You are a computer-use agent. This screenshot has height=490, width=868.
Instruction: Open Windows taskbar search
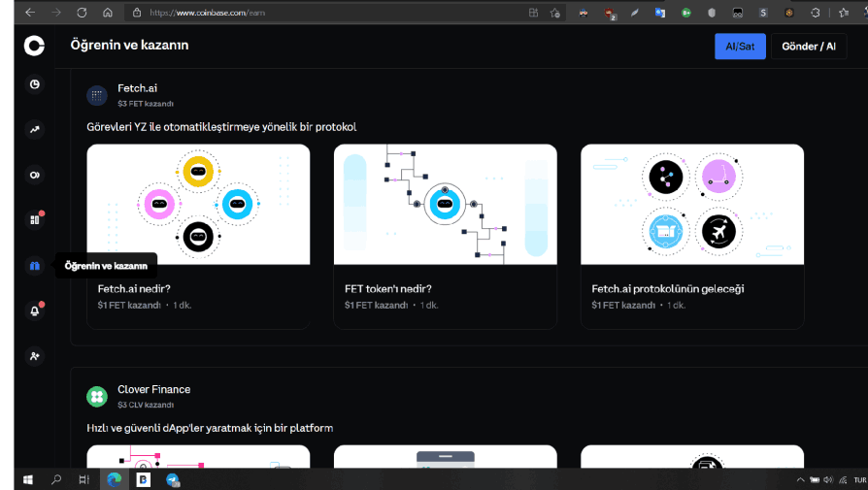point(56,479)
